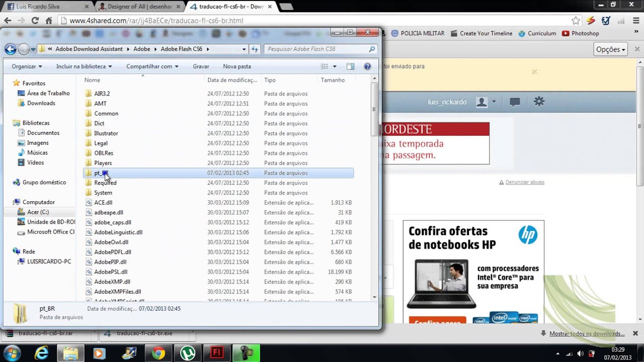Click Mostrar todos os downloads link

[587, 333]
